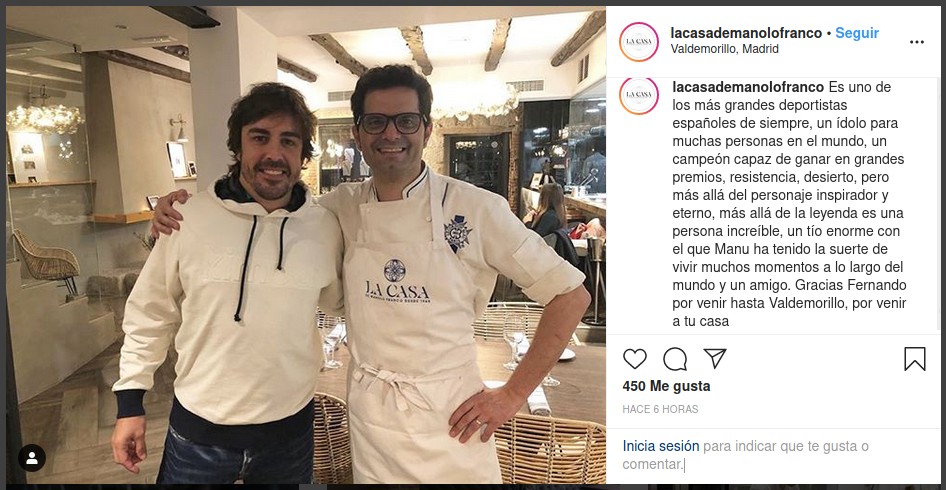The image size is (946, 490).
Task: Open La Casa profile picture in header
Action: [x=639, y=42]
